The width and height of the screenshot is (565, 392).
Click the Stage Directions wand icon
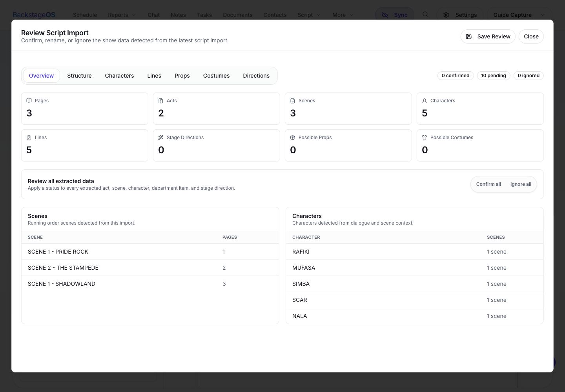click(x=161, y=138)
